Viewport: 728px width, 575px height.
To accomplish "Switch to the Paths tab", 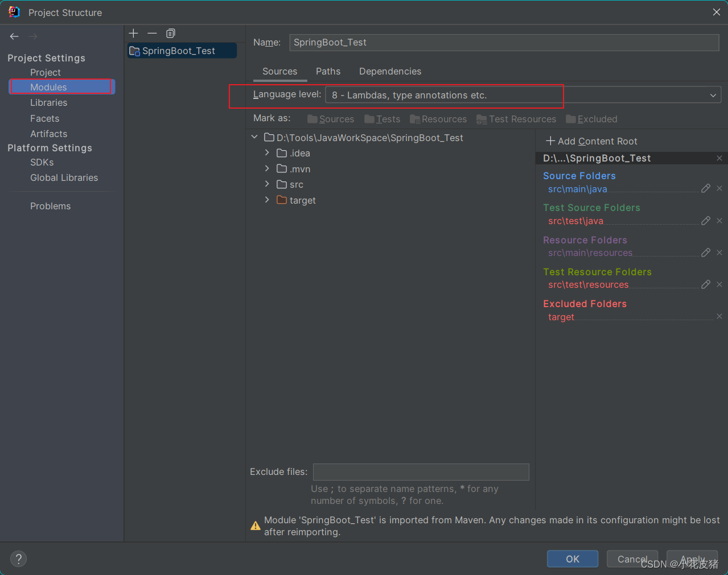I will pyautogui.click(x=328, y=71).
